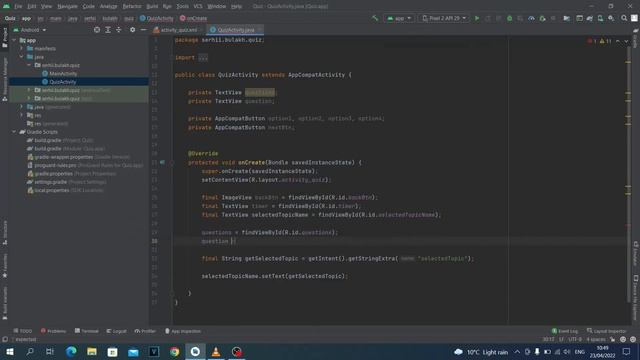Toggle the Event Log tool window

[565, 331]
